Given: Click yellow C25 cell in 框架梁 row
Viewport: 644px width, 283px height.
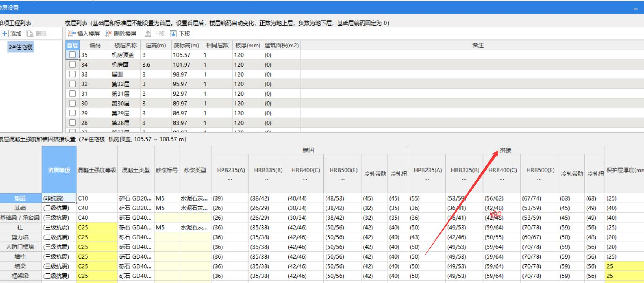Looking at the screenshot, I should (x=97, y=276).
